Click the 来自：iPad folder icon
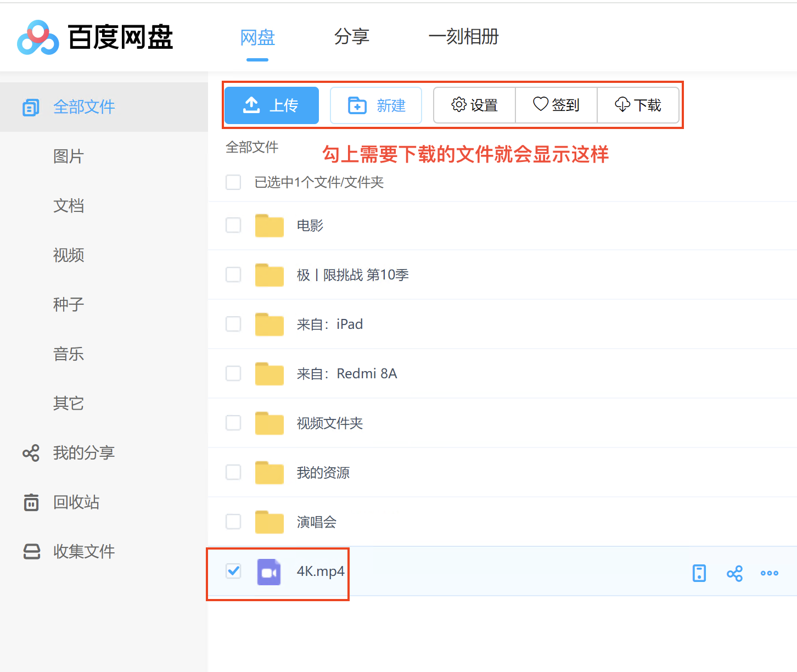This screenshot has width=797, height=672. click(x=270, y=324)
